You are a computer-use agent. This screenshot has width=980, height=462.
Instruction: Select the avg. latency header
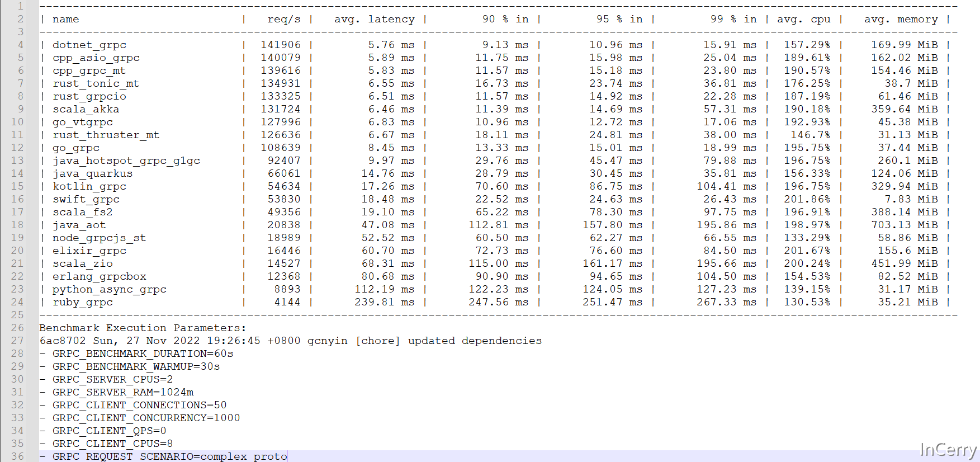(x=375, y=19)
